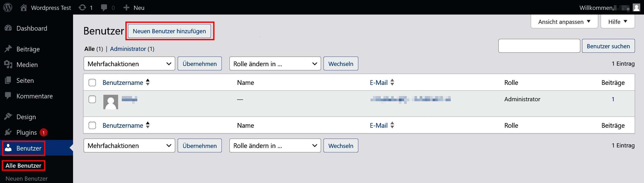Open Plugins via the plug icon
The width and height of the screenshot is (644, 183).
click(8, 132)
